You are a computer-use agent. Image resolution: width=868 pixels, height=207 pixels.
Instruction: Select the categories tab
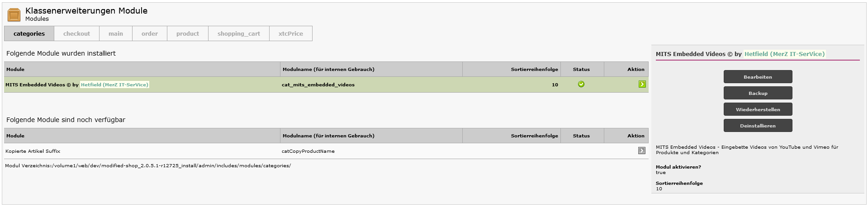coord(29,33)
